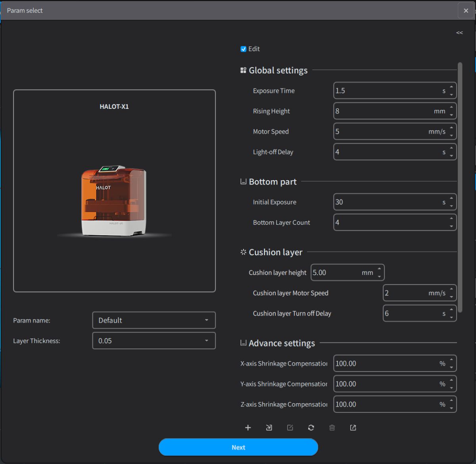Click the "Layer Thickness:" label
Image resolution: width=476 pixels, height=464 pixels.
pyautogui.click(x=36, y=341)
